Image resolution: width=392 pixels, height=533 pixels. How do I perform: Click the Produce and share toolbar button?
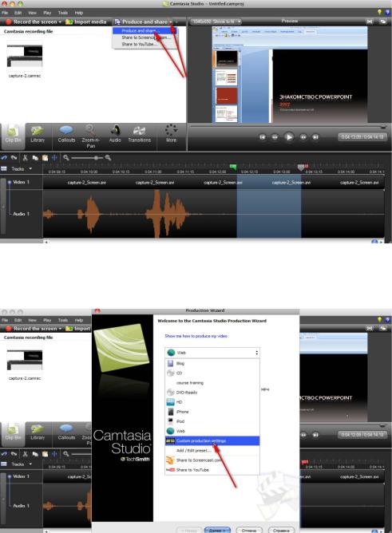point(141,22)
